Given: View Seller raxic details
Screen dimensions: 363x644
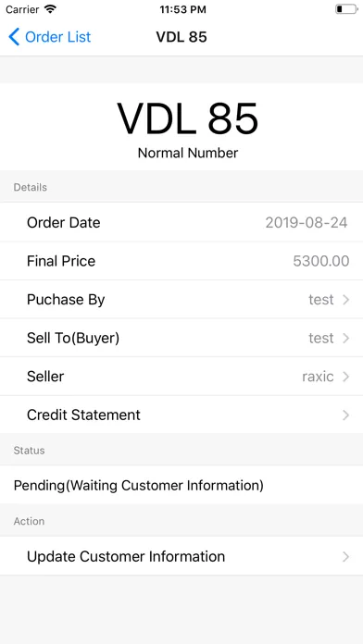Looking at the screenshot, I should click(x=181, y=377).
